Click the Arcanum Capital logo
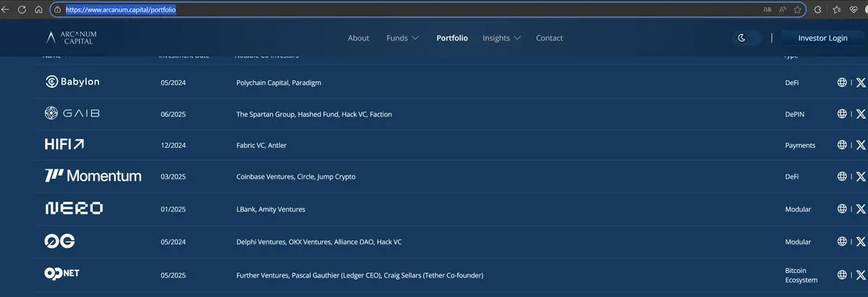The width and height of the screenshot is (868, 297). (71, 38)
